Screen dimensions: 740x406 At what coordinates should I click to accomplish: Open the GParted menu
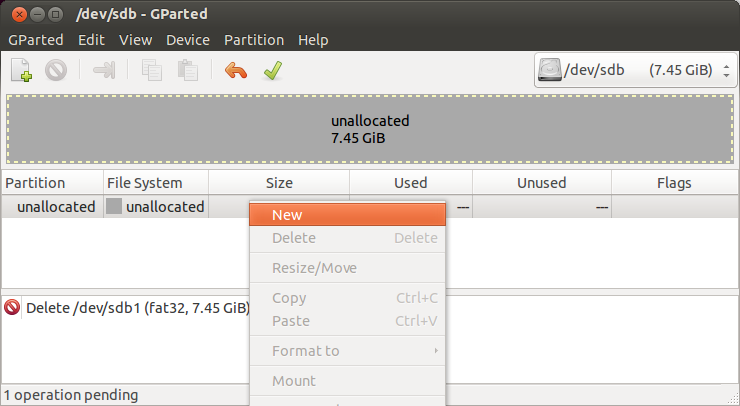(x=36, y=40)
